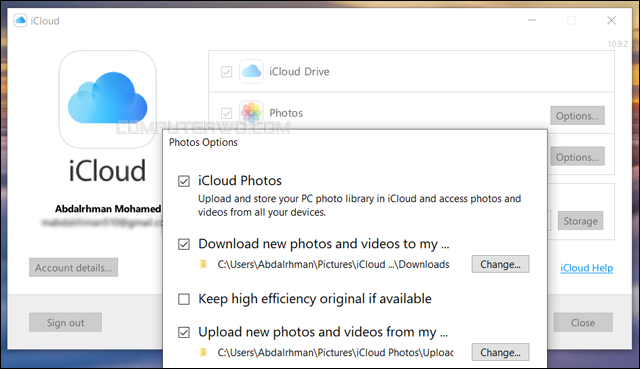The width and height of the screenshot is (640, 369).
Task: Open Account details
Action: click(73, 267)
